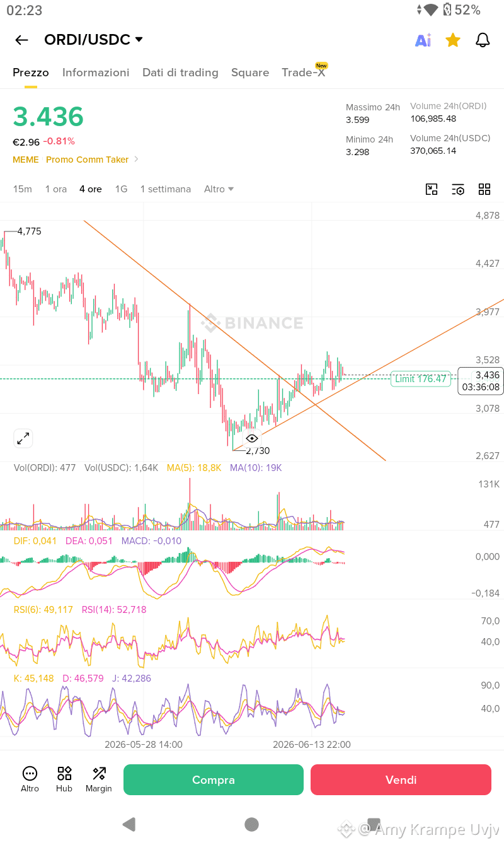
Task: Tap the Massimo 24h value 3.599
Action: pos(358,120)
